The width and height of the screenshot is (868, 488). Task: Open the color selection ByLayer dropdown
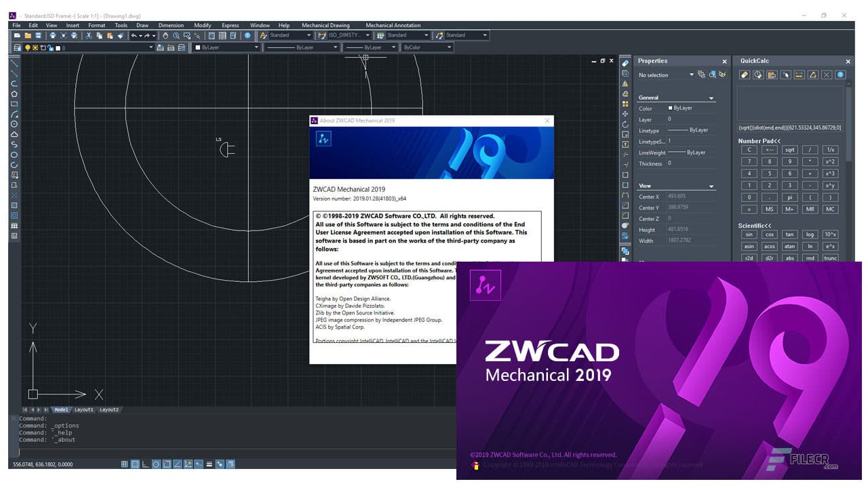point(256,47)
